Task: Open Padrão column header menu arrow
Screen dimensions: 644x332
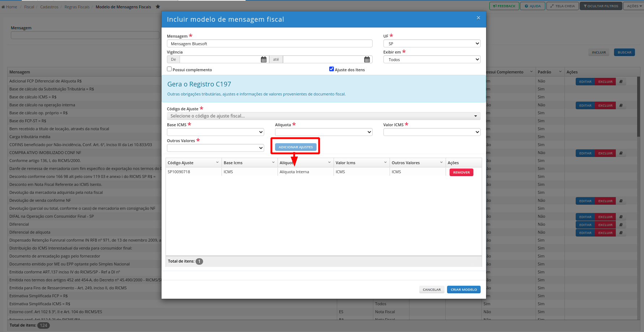Action: tap(560, 72)
